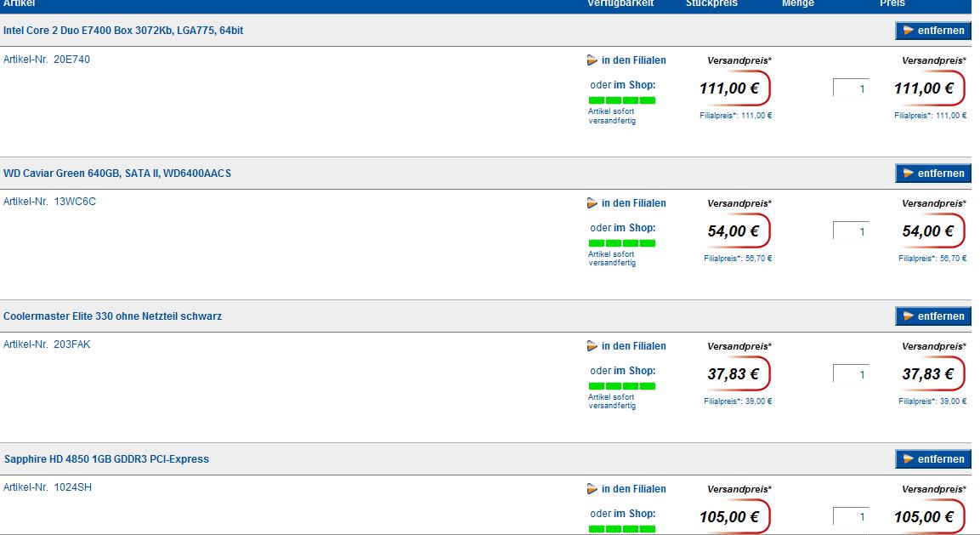The image size is (980, 535).
Task: Open Sapphire HD 4850 1GB product page
Action: pos(106,459)
